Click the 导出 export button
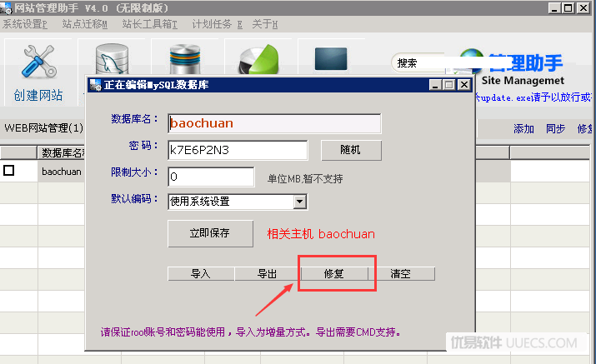Viewport: 596px width, 364px height. (x=268, y=273)
